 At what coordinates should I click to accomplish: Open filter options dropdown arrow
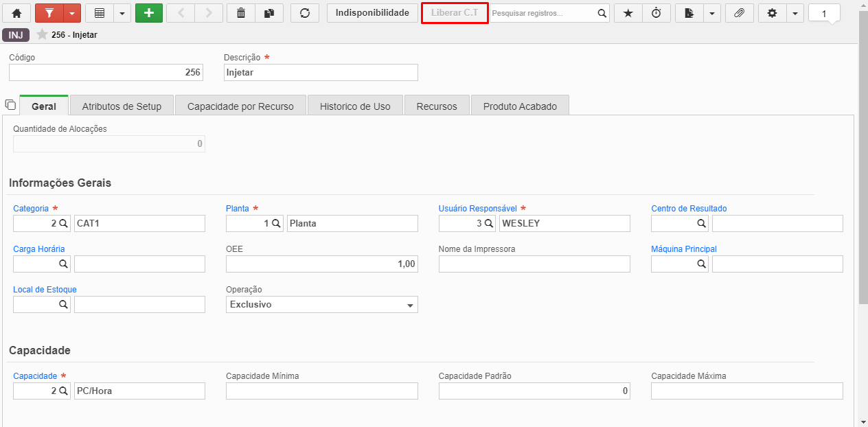(72, 13)
